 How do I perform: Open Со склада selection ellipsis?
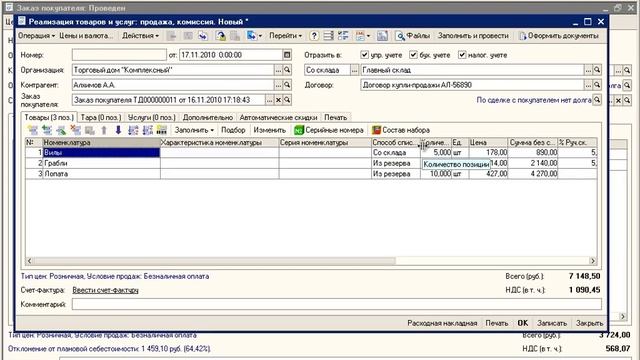[x=354, y=70]
